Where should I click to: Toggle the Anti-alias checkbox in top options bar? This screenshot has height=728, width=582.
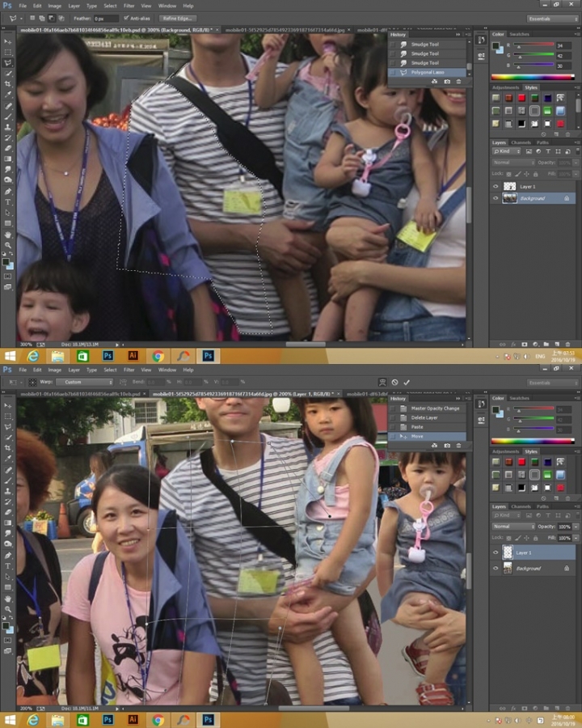(x=126, y=18)
